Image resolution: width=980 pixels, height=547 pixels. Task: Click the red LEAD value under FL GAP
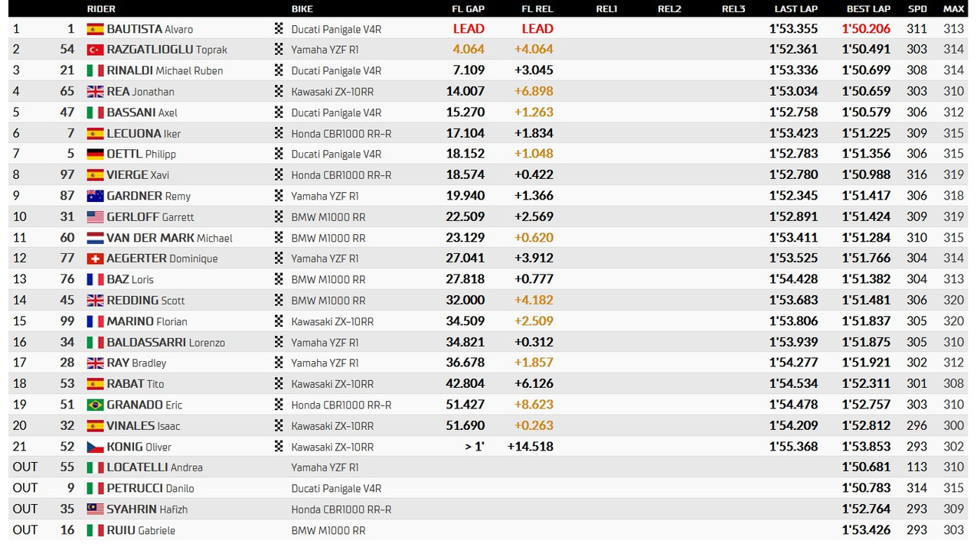(x=469, y=29)
